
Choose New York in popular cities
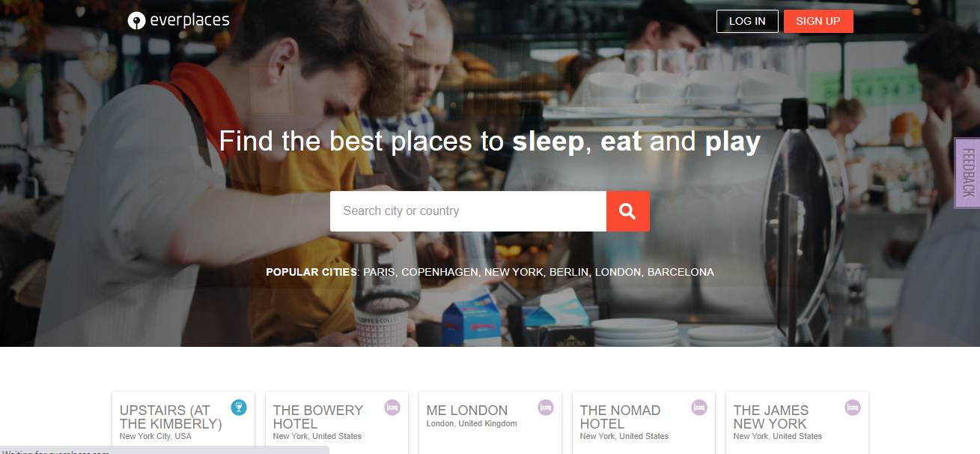click(x=514, y=272)
